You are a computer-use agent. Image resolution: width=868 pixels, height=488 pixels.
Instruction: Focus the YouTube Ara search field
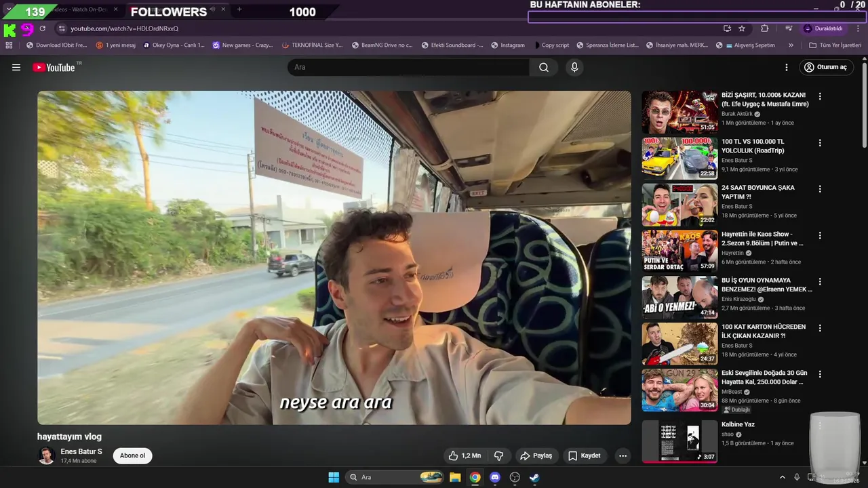(409, 67)
